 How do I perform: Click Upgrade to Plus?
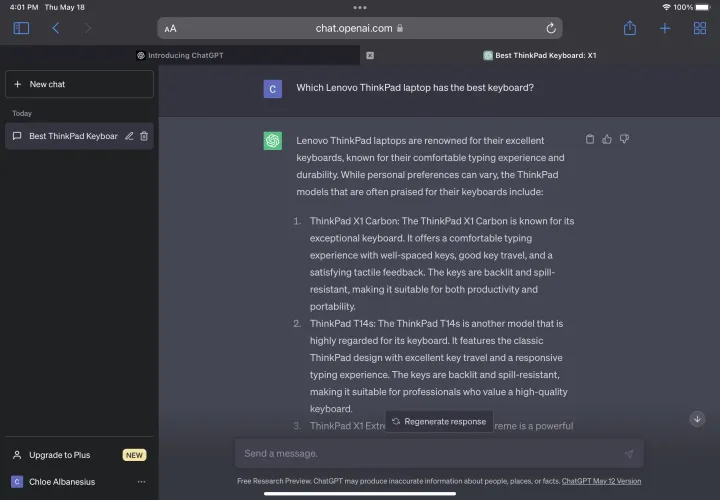pyautogui.click(x=60, y=455)
